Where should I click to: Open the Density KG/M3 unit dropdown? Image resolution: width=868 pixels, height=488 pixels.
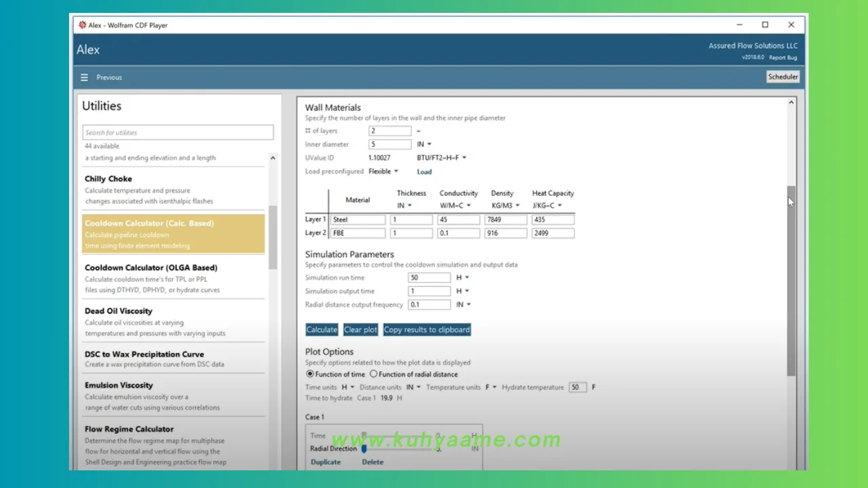tap(506, 205)
